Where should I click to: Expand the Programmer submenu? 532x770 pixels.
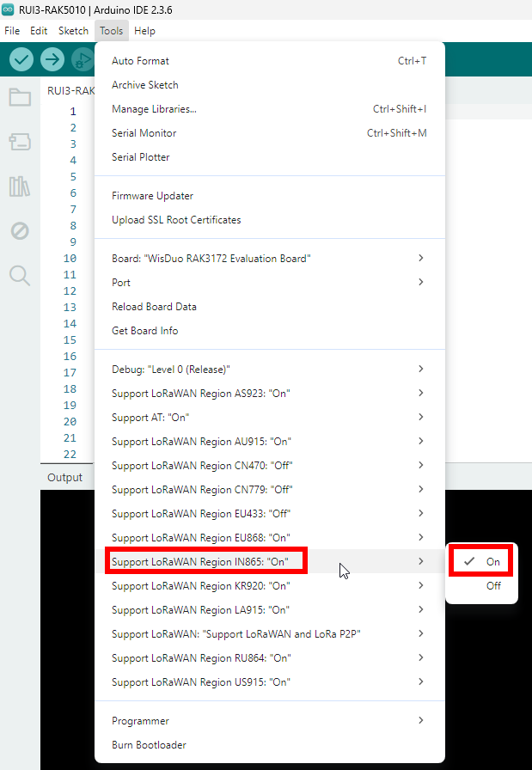[269, 721]
